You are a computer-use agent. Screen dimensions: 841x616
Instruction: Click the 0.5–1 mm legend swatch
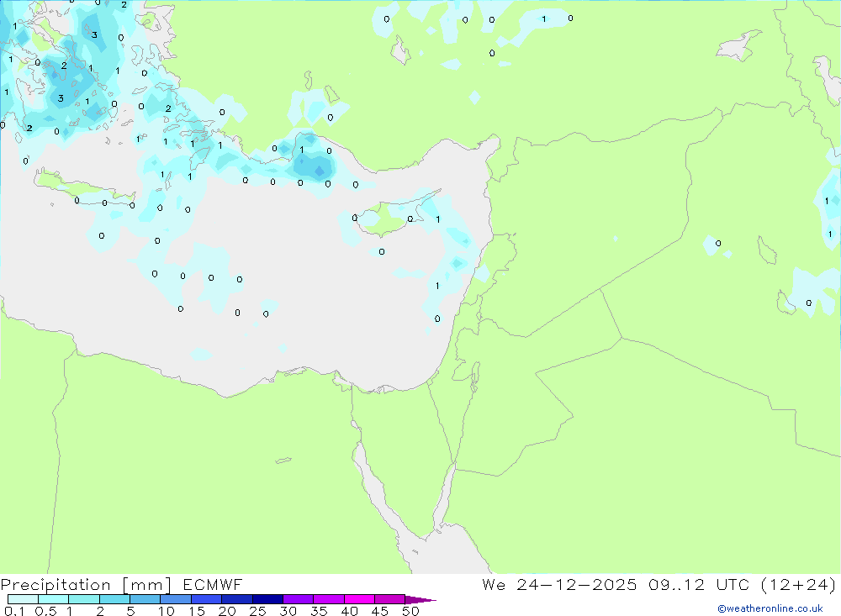click(54, 599)
